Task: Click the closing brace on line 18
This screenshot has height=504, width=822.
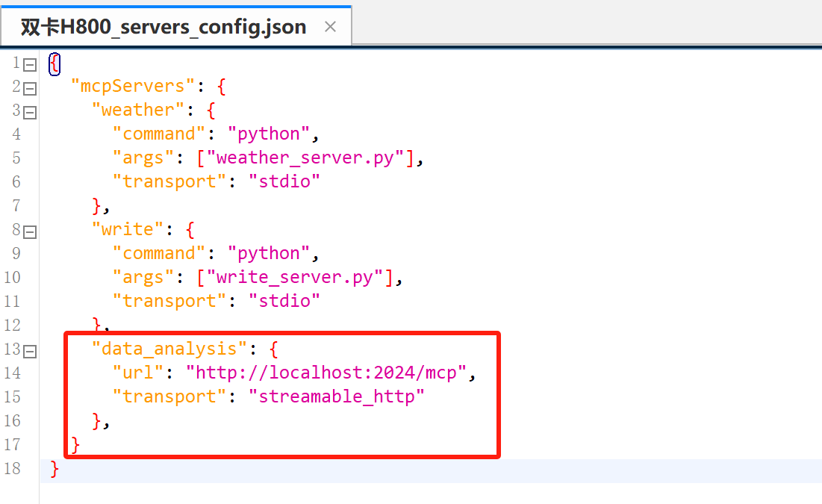Action: (55, 468)
